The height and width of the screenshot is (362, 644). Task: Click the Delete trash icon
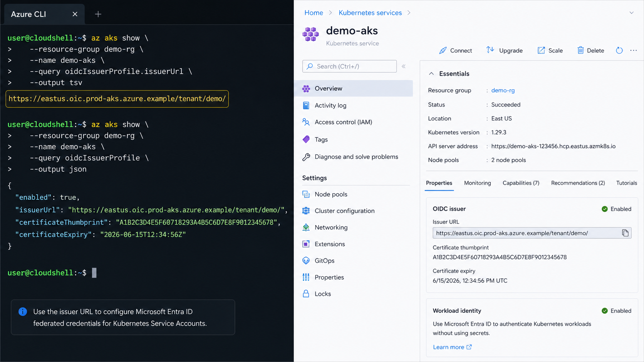pyautogui.click(x=580, y=50)
